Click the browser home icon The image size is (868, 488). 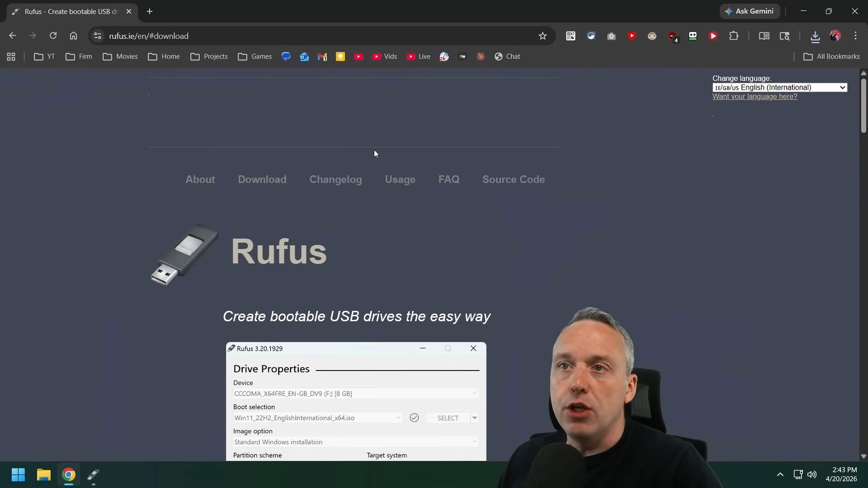73,36
